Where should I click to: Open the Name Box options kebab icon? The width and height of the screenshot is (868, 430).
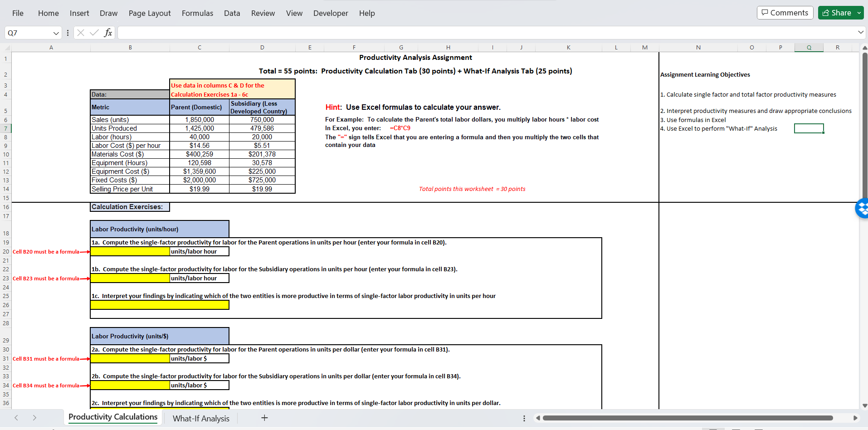tap(67, 32)
